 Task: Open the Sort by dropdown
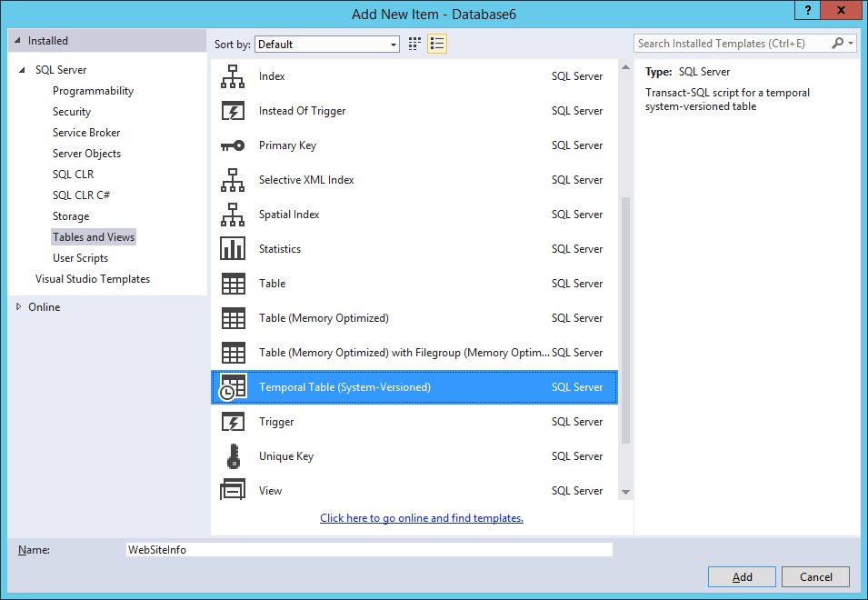click(x=327, y=44)
